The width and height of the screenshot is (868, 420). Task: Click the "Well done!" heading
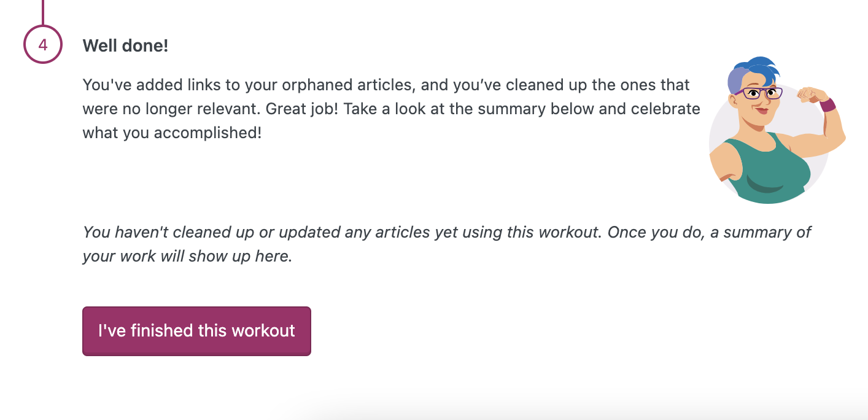(x=125, y=45)
